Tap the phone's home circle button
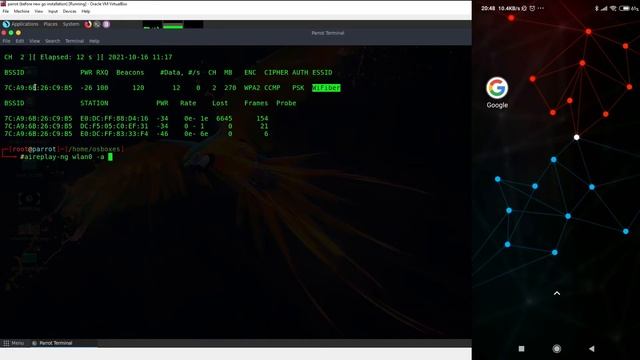 click(556, 349)
